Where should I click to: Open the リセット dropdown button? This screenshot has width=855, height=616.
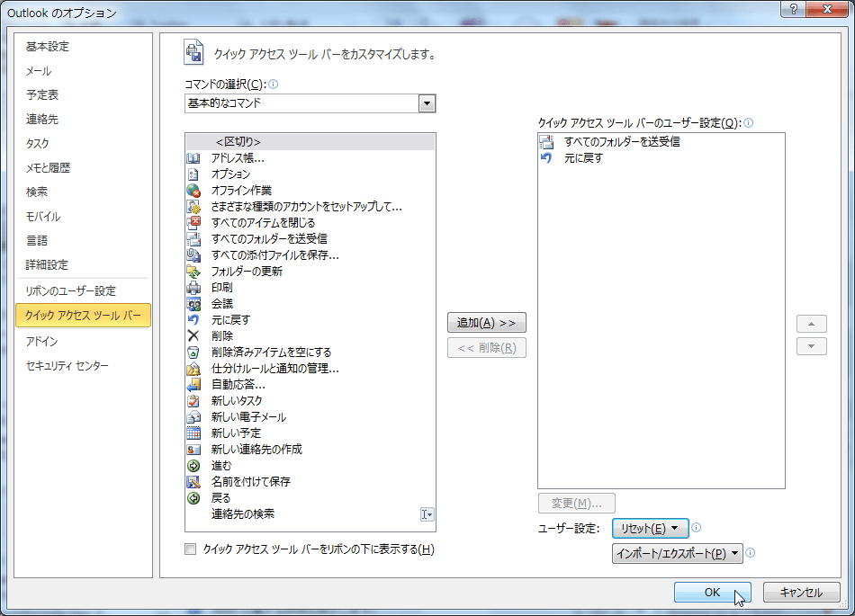click(650, 528)
